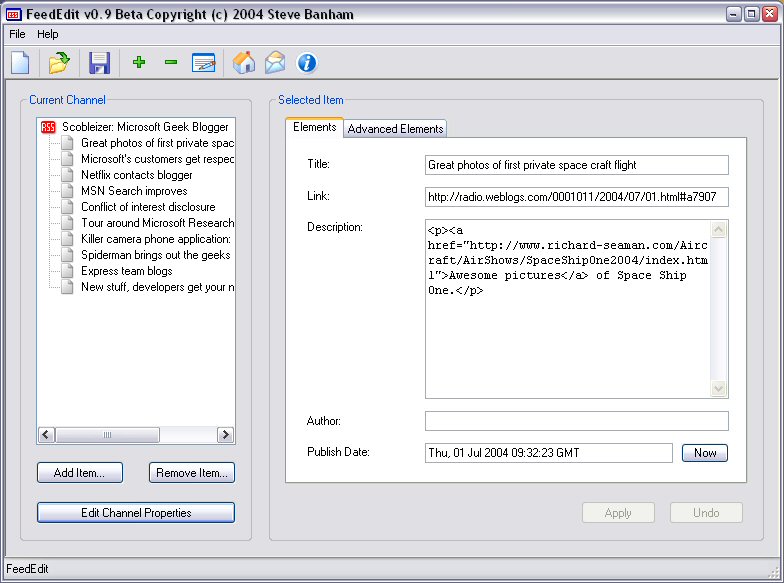Click page icon beside Express team blogs
Viewport: 784px width, 583px height.
click(67, 271)
